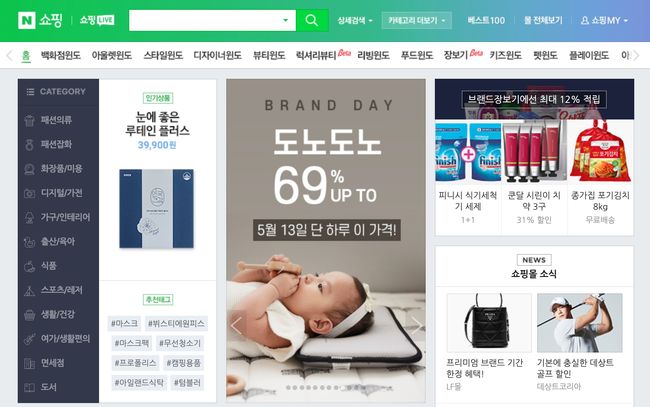This screenshot has height=407, width=650.
Task: Expand the 카테고리 더보기 dropdown
Action: pyautogui.click(x=417, y=20)
